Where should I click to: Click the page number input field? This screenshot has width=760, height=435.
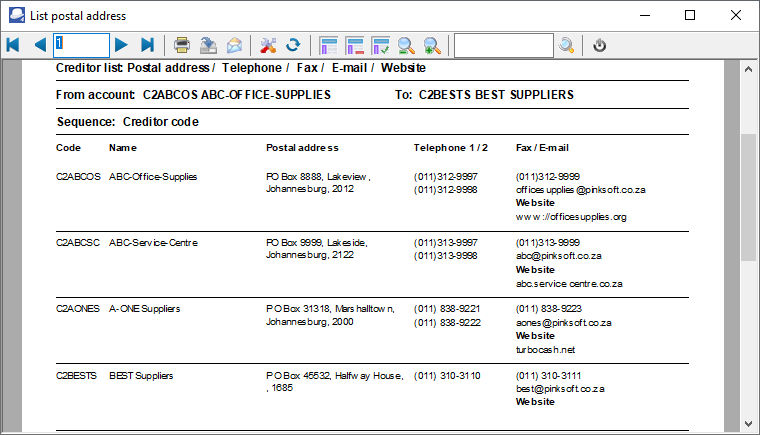81,45
